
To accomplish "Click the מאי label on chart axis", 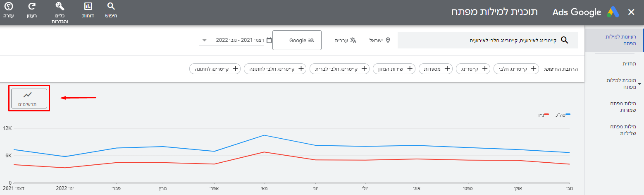I will pos(263,188).
